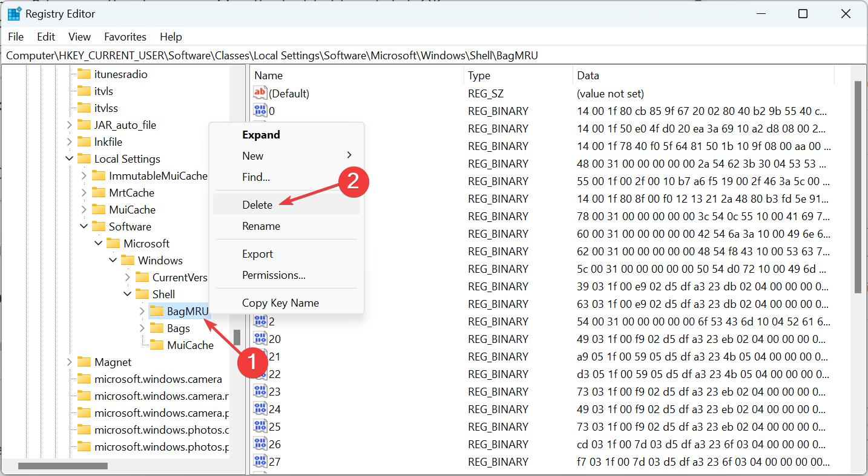
Task: Click the Registry Editor icon in the title bar
Action: pos(13,13)
